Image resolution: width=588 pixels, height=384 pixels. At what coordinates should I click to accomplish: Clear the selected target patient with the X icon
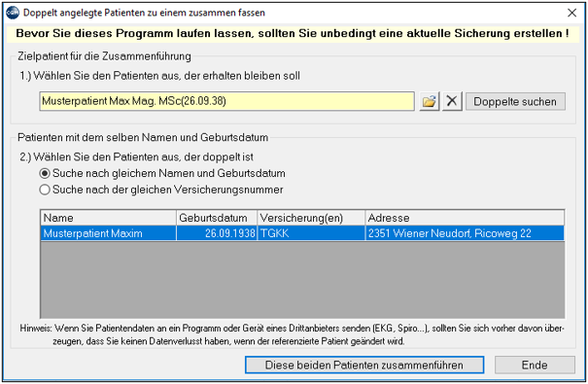click(452, 101)
